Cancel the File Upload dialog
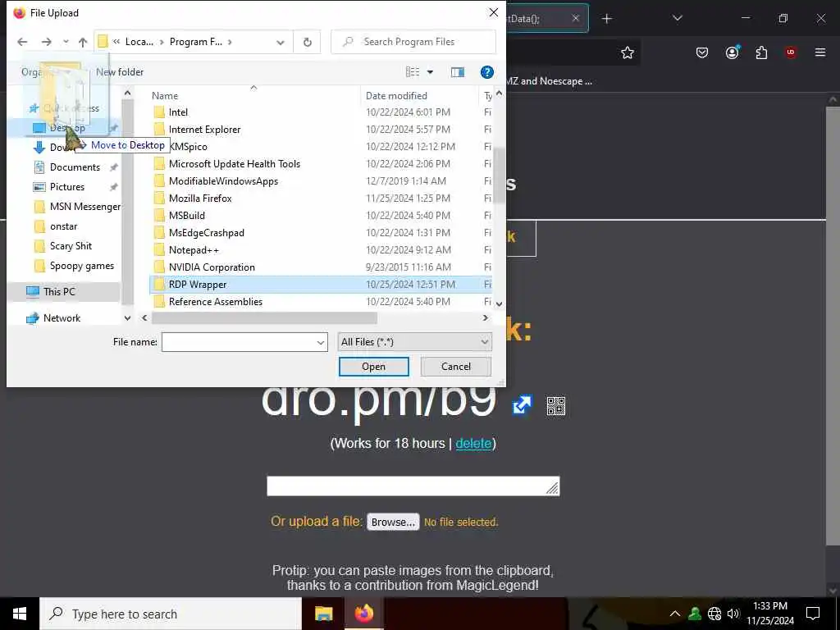The image size is (840, 630). click(456, 367)
